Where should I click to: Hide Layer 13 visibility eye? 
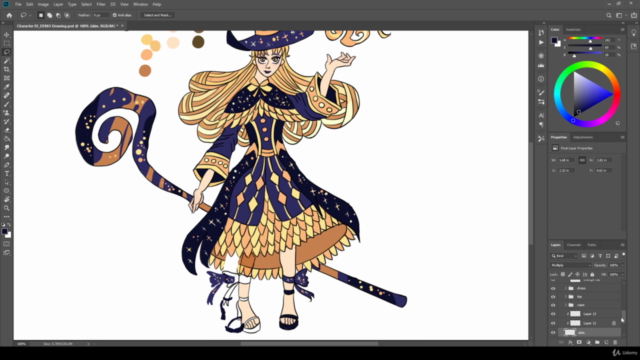click(x=553, y=314)
